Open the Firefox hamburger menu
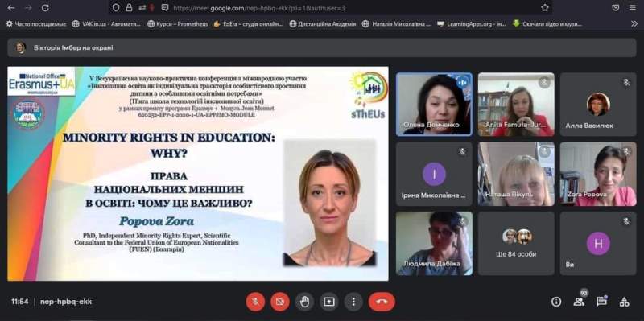The image size is (644, 321). [633, 8]
